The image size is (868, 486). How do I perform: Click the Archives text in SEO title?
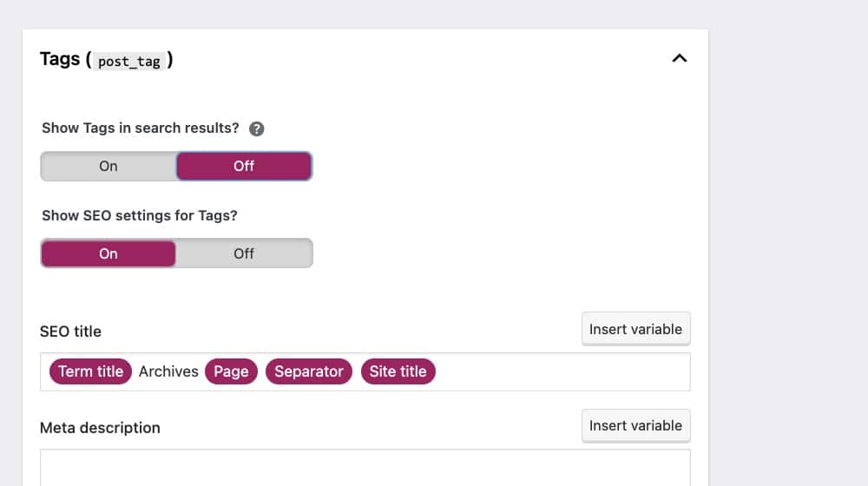168,371
